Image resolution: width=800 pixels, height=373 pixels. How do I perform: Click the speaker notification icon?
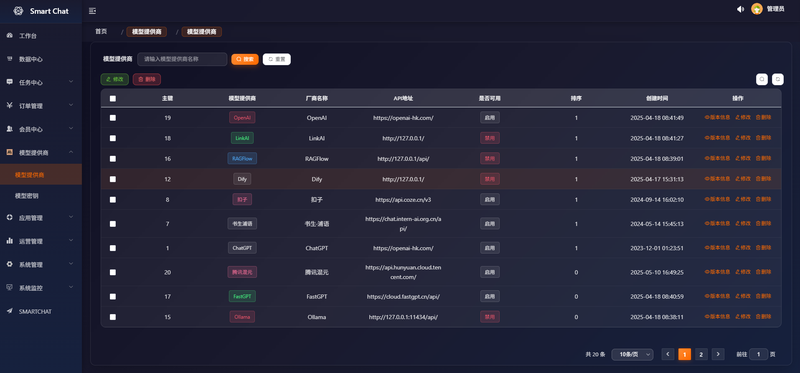click(x=740, y=9)
